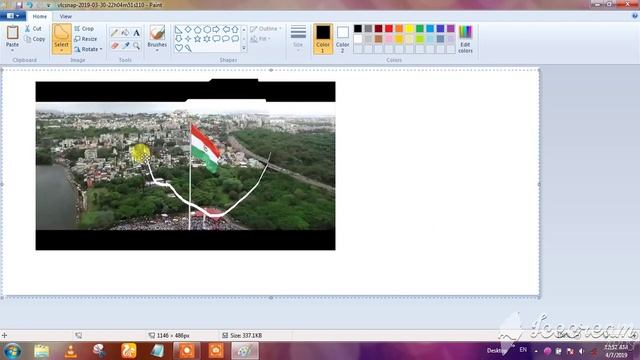640x360 pixels.
Task: Switch to the Home ribbon tab
Action: (40, 16)
